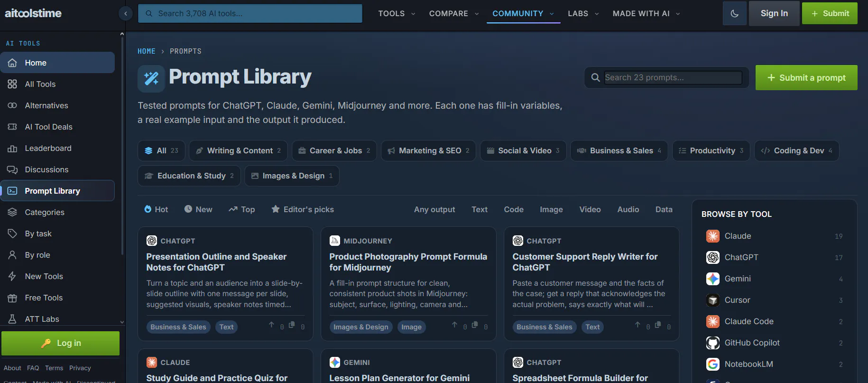Collapse sidebar with the chevron button
This screenshot has width=868, height=383.
pyautogui.click(x=126, y=13)
